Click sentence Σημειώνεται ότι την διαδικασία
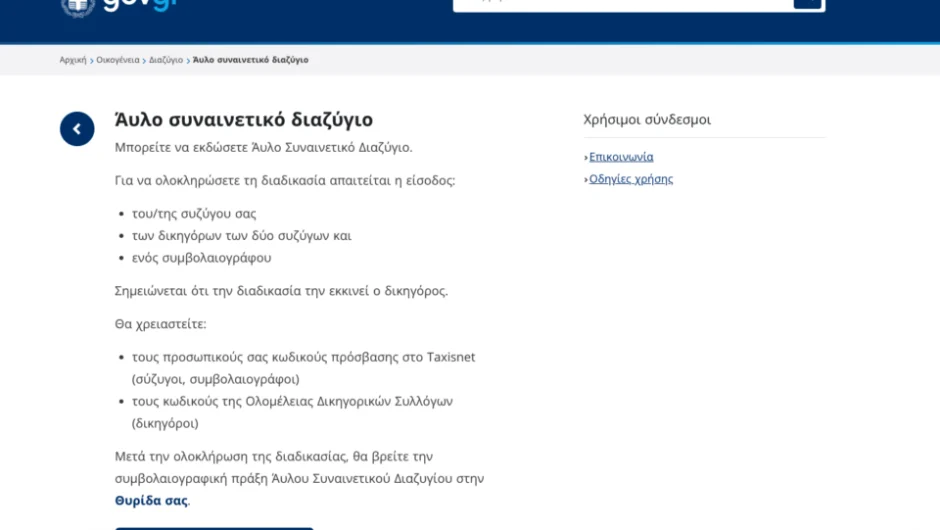This screenshot has width=940, height=530. click(281, 291)
